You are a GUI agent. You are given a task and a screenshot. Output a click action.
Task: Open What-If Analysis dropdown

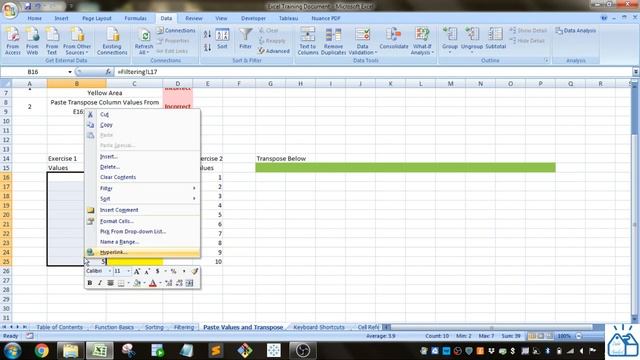[x=422, y=41]
